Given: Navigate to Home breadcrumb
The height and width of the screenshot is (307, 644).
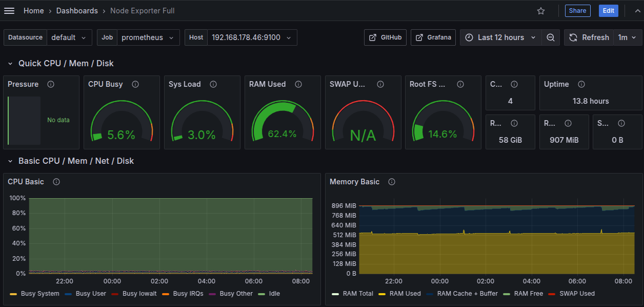Looking at the screenshot, I should [33, 11].
